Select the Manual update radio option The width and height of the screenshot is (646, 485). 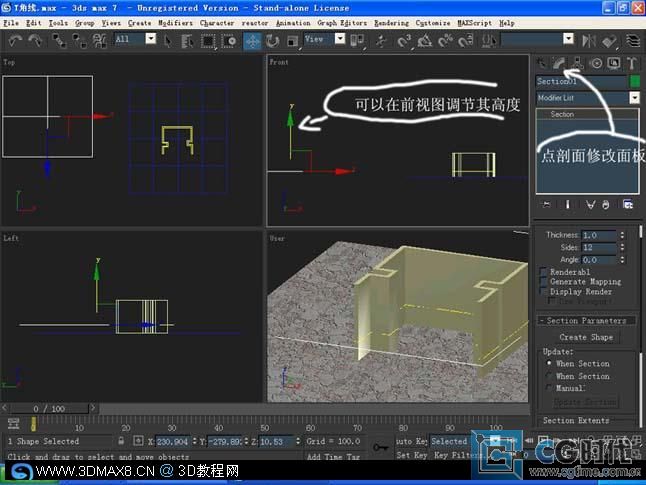(549, 388)
